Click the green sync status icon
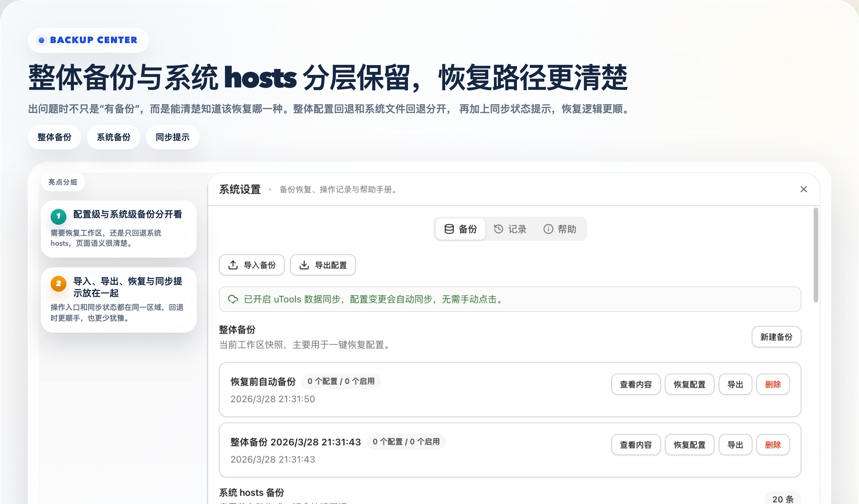The image size is (859, 504). (x=233, y=299)
